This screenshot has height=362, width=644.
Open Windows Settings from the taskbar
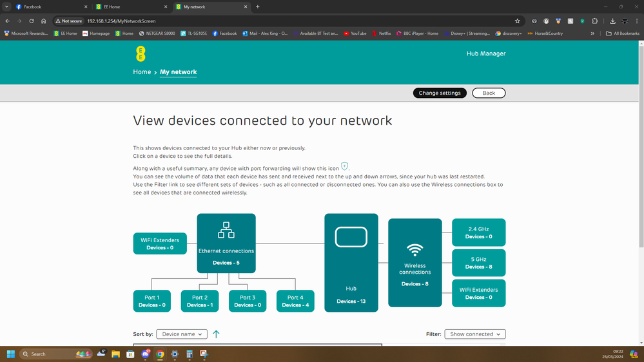pos(175,354)
